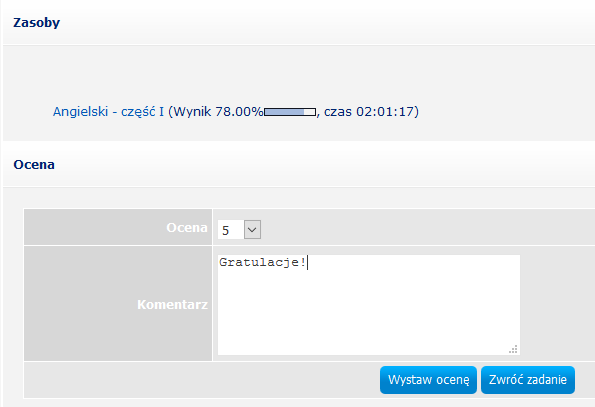Screen dimensions: 595x407
Task: Click the comment box resize handle
Action: tap(513, 349)
